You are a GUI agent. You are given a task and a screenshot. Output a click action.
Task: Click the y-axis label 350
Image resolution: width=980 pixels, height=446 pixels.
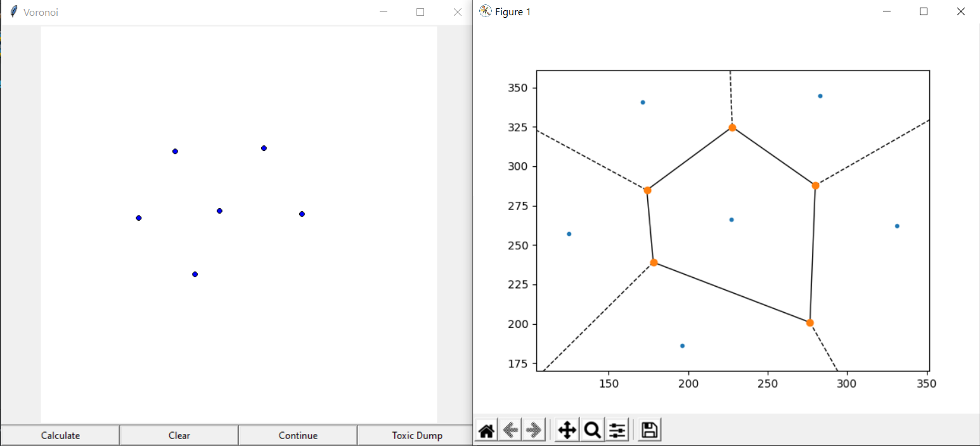pyautogui.click(x=518, y=88)
